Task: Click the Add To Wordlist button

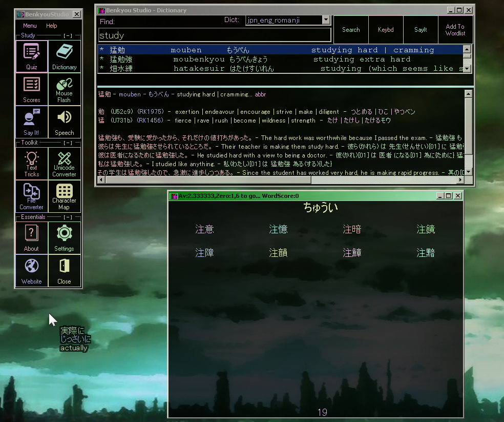Action: pos(455,30)
